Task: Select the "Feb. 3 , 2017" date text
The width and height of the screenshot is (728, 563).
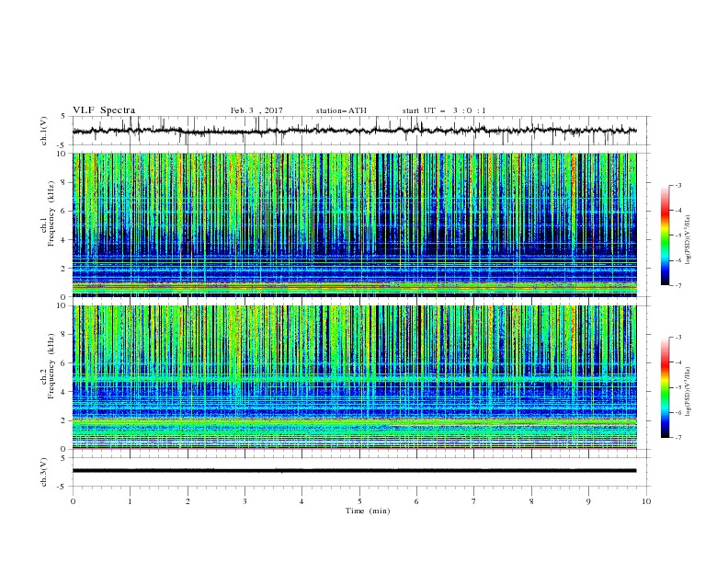Action: 256,110
